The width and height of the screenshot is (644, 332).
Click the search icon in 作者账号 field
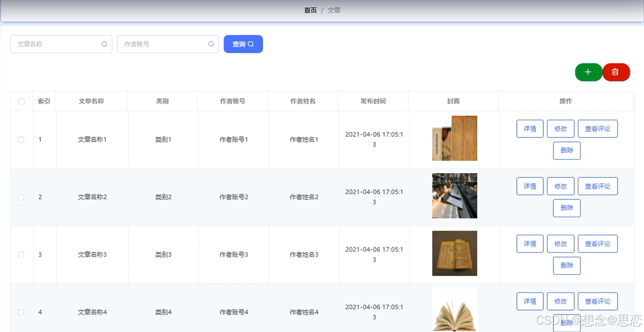(211, 44)
